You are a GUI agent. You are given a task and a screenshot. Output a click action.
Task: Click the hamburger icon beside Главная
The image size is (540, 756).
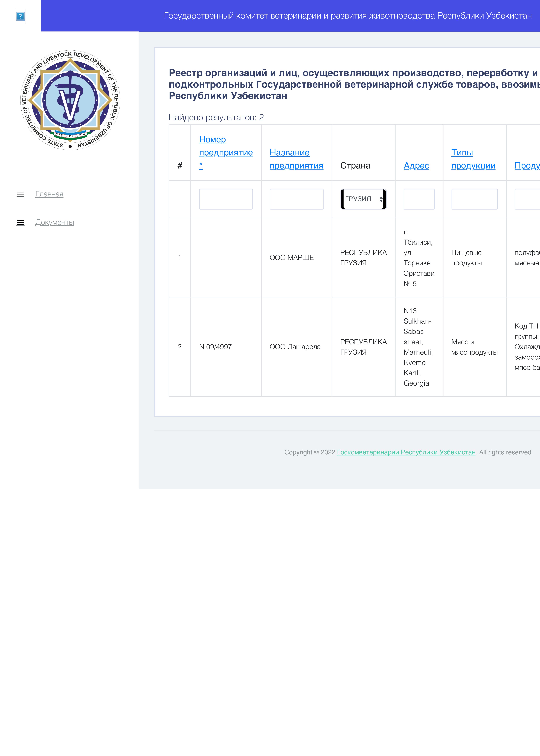tap(20, 194)
